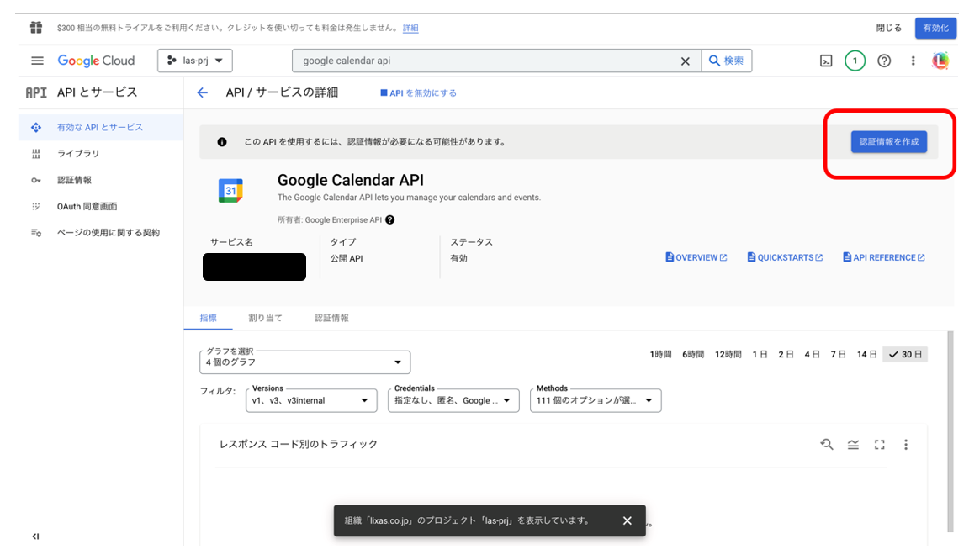Open the 詳細 link in trial banner
The height and width of the screenshot is (560, 969).
410,28
